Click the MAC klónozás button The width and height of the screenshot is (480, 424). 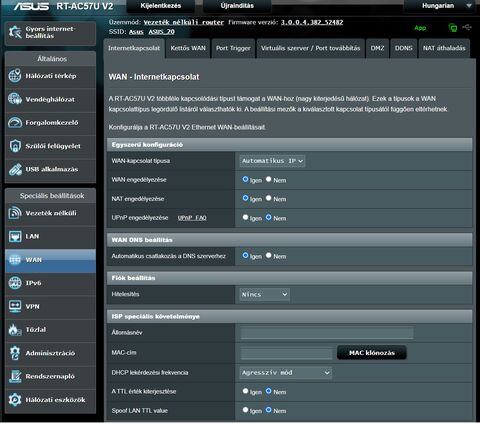372,353
